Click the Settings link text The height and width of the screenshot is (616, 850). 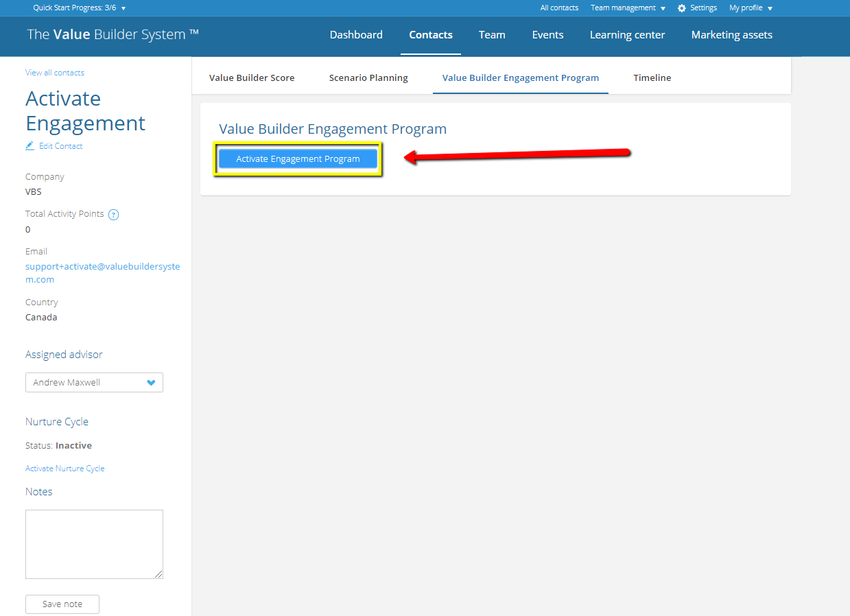click(x=703, y=8)
